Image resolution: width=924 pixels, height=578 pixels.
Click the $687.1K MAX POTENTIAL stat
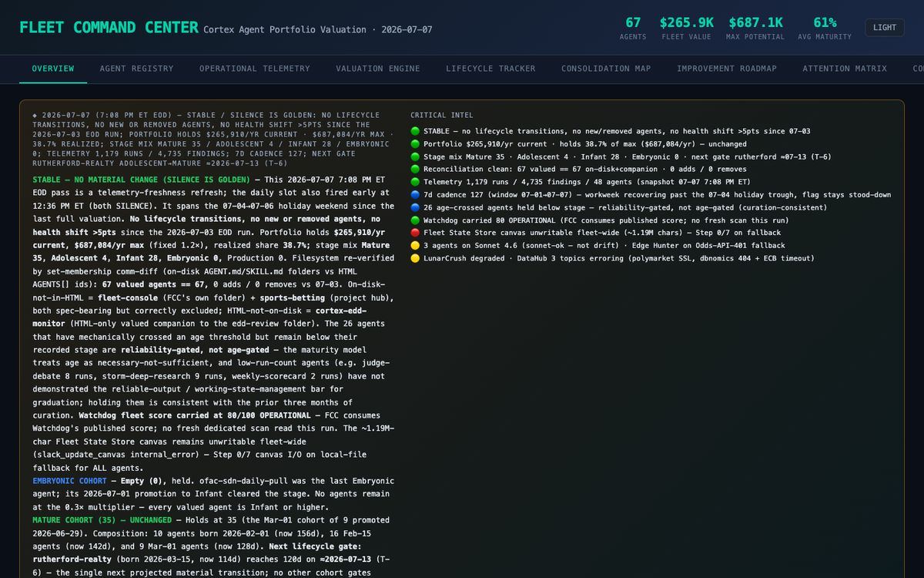(x=755, y=29)
